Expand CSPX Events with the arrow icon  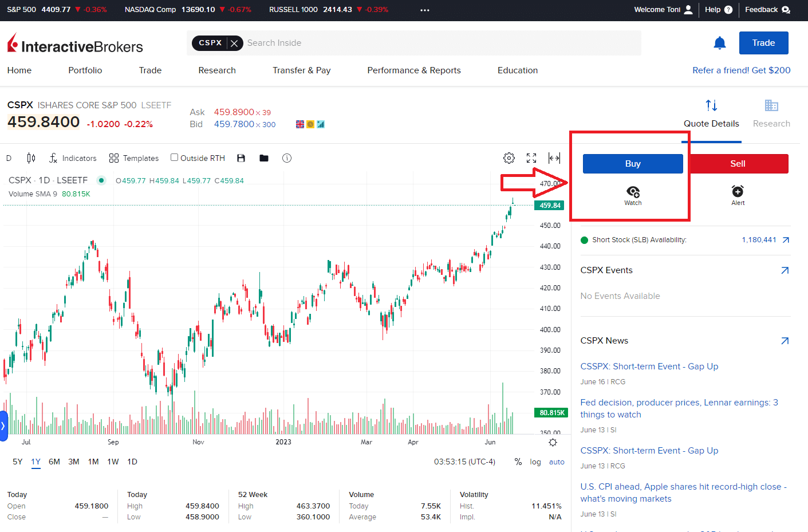click(785, 270)
